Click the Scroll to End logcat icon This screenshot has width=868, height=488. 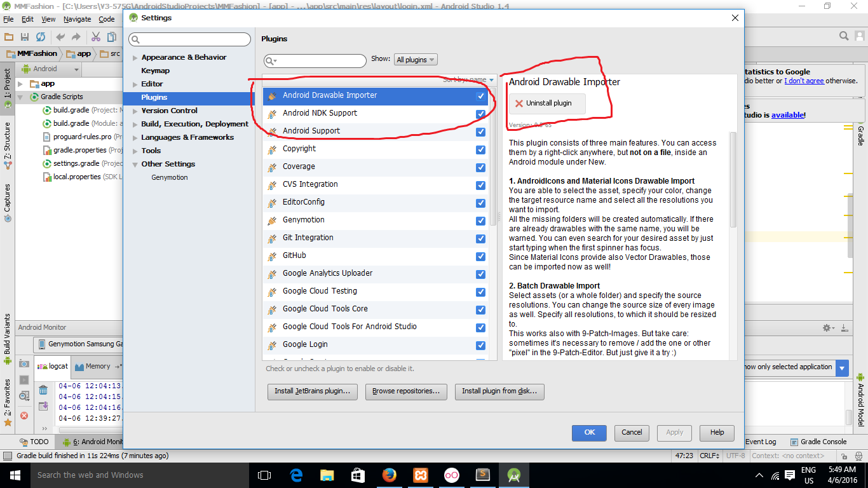pos(43,406)
